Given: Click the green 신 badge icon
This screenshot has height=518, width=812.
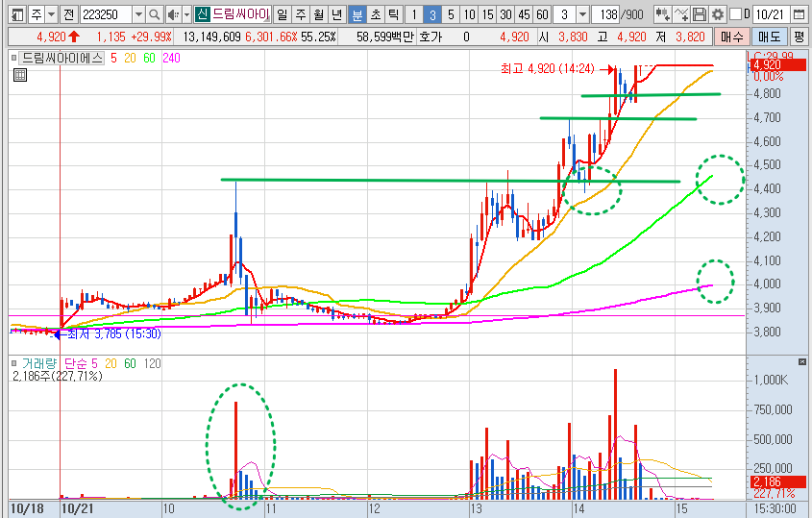Looking at the screenshot, I should pyautogui.click(x=203, y=14).
